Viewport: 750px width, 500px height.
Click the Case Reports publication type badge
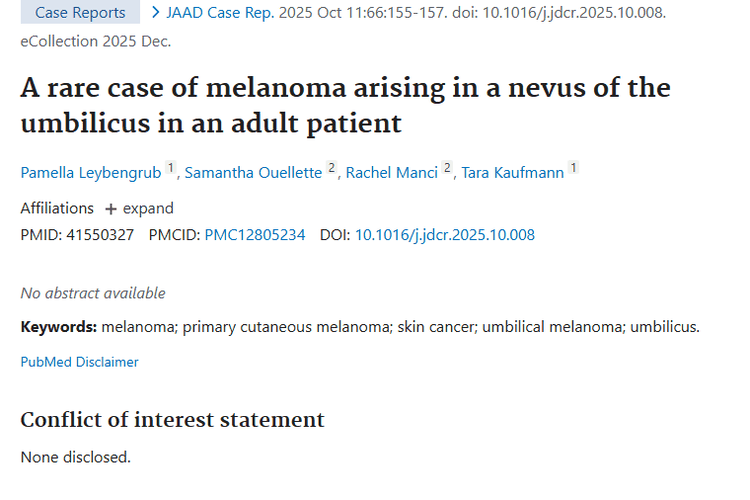(80, 13)
